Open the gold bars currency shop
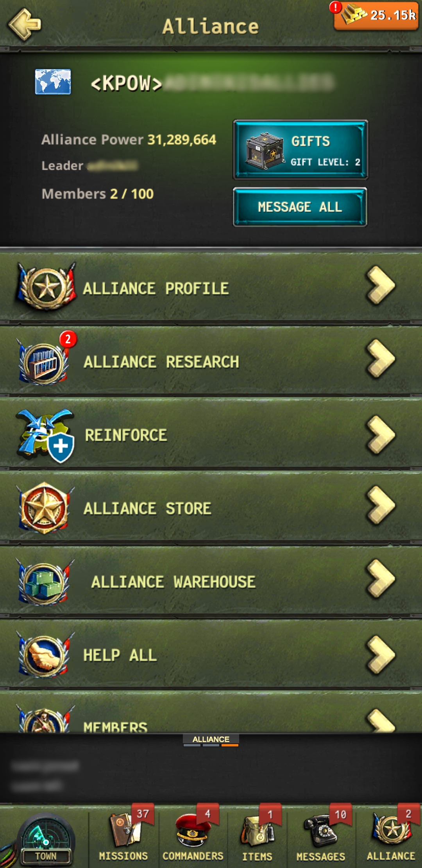422x868 pixels. coord(376,16)
